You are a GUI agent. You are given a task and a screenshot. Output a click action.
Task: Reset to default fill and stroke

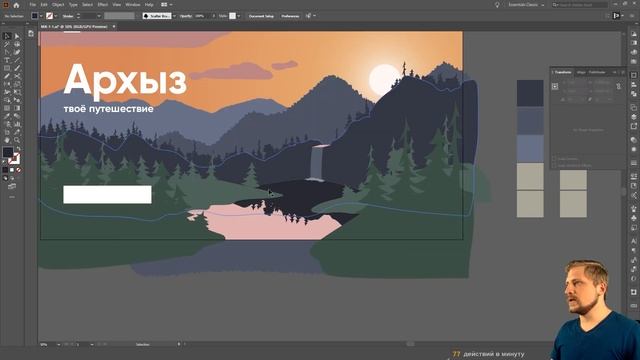pos(4,162)
